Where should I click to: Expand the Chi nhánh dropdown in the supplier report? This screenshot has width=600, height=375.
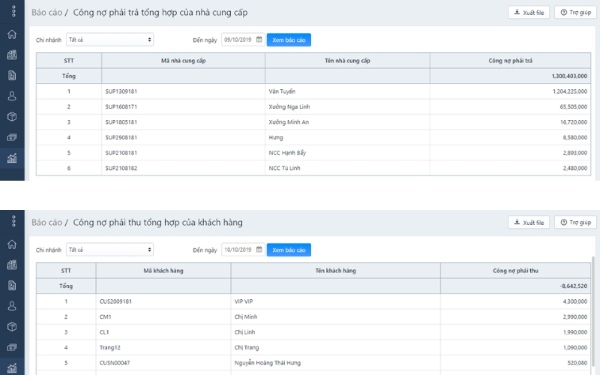tap(110, 39)
